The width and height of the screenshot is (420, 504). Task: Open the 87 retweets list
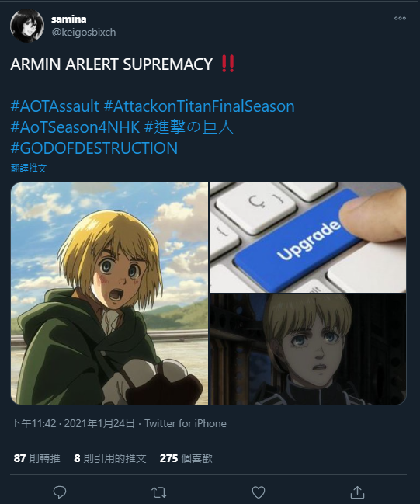coord(36,458)
